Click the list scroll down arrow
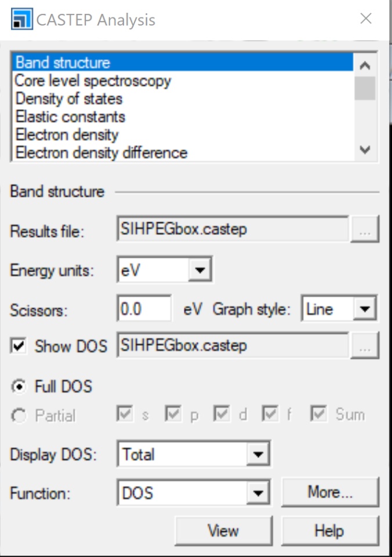 coord(365,150)
